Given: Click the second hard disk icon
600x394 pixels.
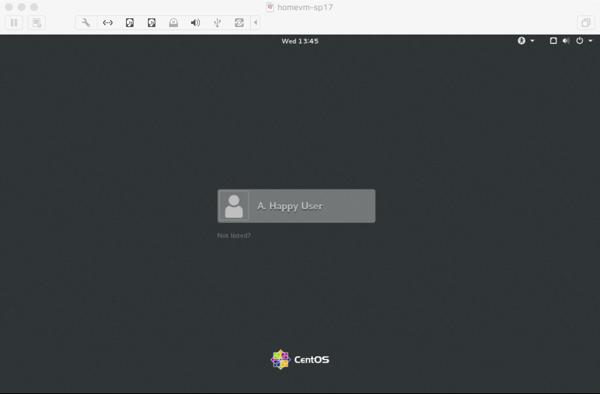Looking at the screenshot, I should [x=152, y=23].
